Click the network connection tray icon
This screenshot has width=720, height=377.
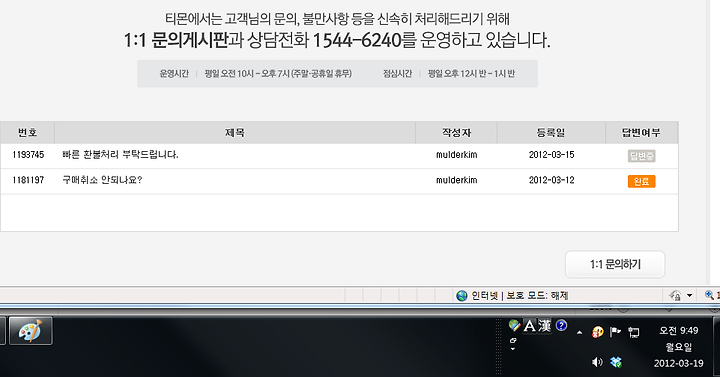pos(634,332)
